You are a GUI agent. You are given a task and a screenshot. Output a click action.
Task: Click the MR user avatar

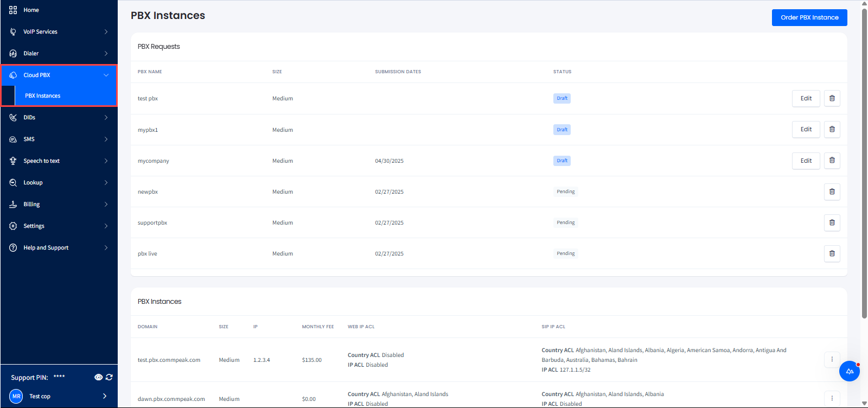[16, 396]
